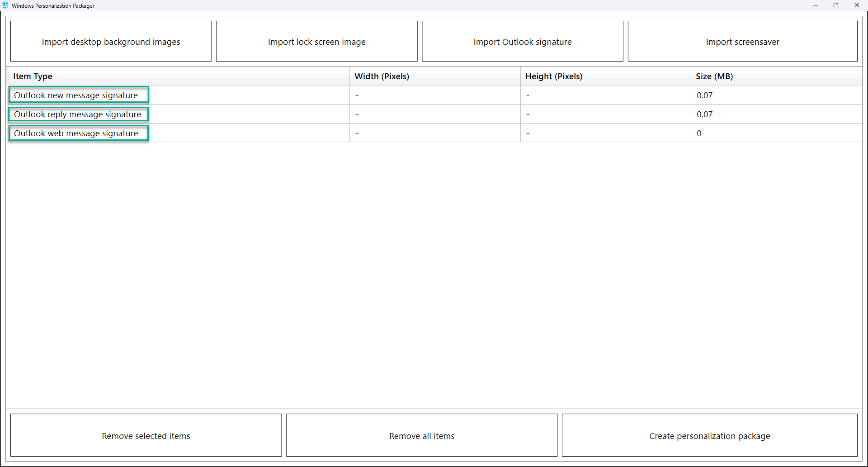Screen dimensions: 868x467
Task: Click the size cell of reply signature row
Action: point(704,114)
